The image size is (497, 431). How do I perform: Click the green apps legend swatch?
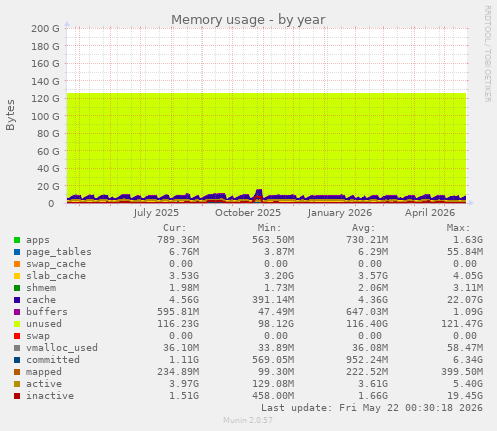pyautogui.click(x=17, y=240)
